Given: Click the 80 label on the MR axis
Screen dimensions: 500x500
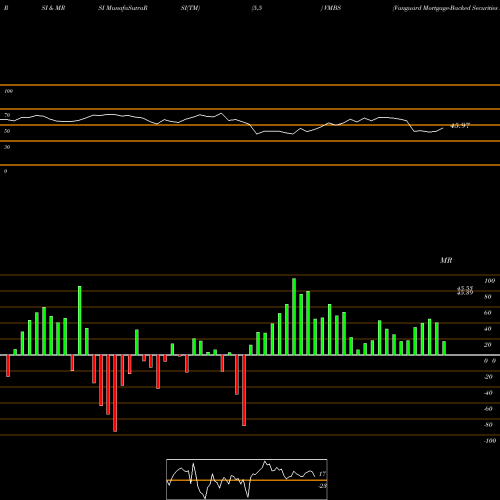Looking at the screenshot, I should point(488,297).
